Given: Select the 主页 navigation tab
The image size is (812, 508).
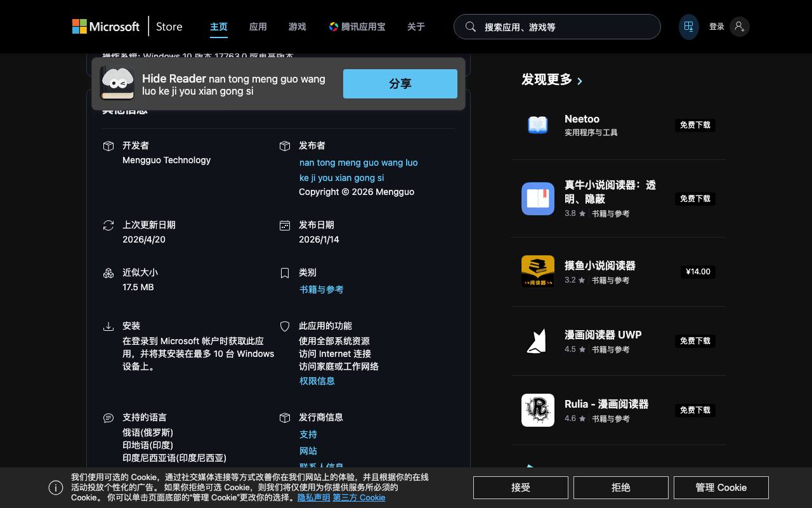Looking at the screenshot, I should click(x=219, y=27).
